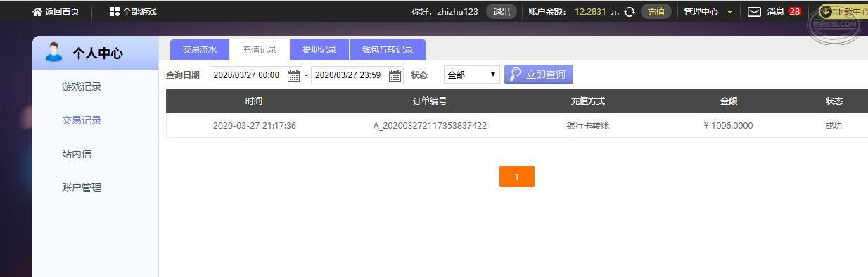Click the 退出 logout button
The width and height of the screenshot is (868, 277).
click(x=502, y=12)
